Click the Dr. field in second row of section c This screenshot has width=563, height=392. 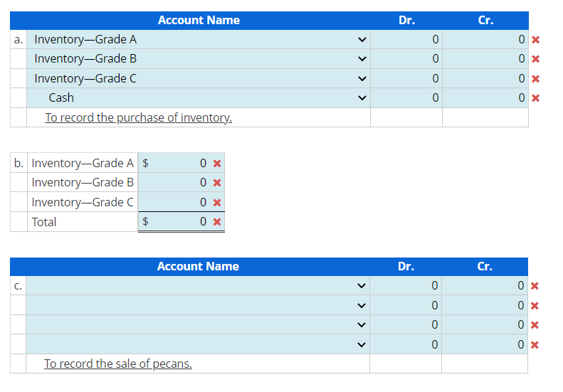coord(406,305)
